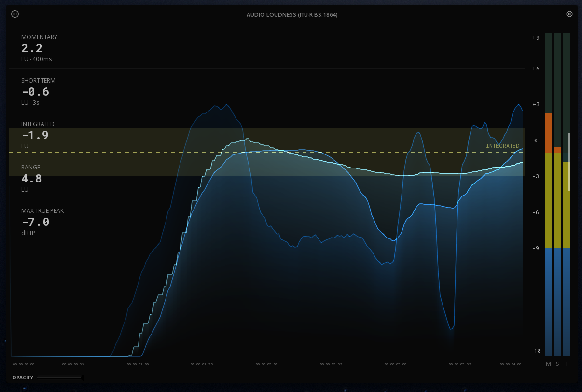Click the S short-term meter bar
Image resolution: width=582 pixels, height=392 pixels.
point(557,193)
